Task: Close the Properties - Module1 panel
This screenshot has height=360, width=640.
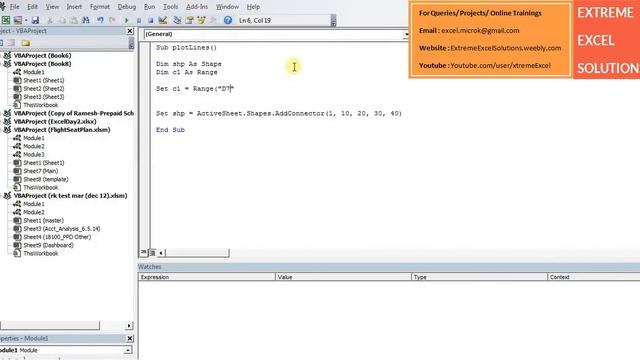Action: click(130, 338)
